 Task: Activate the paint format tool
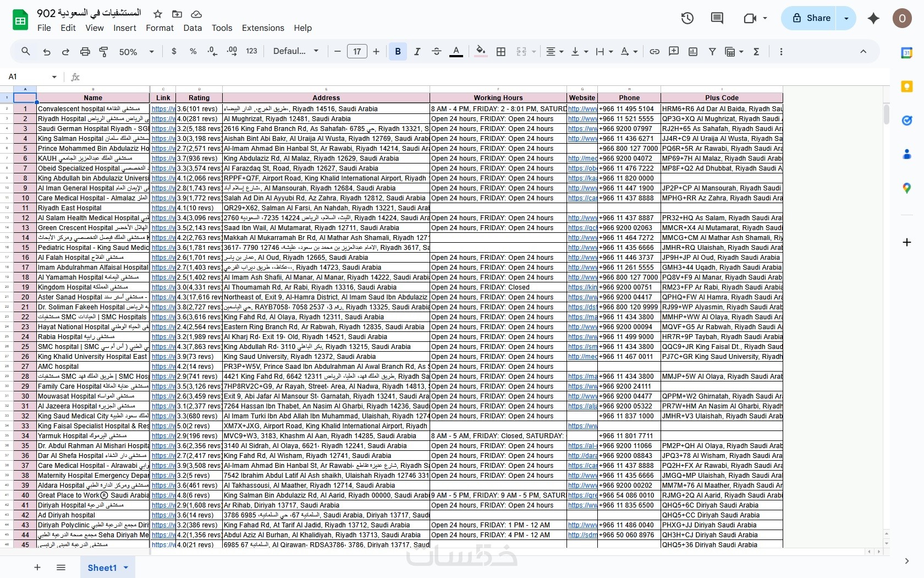tap(103, 51)
